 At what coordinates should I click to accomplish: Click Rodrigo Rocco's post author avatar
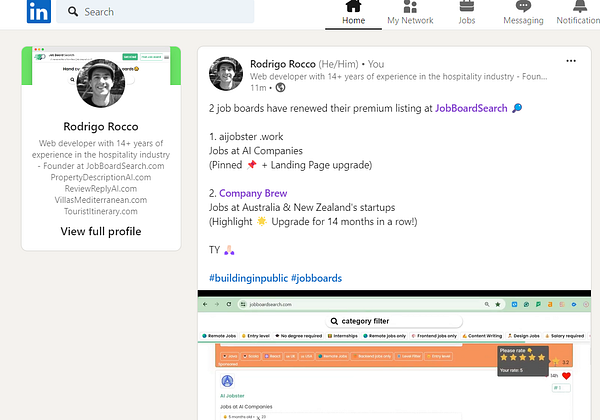(x=226, y=74)
